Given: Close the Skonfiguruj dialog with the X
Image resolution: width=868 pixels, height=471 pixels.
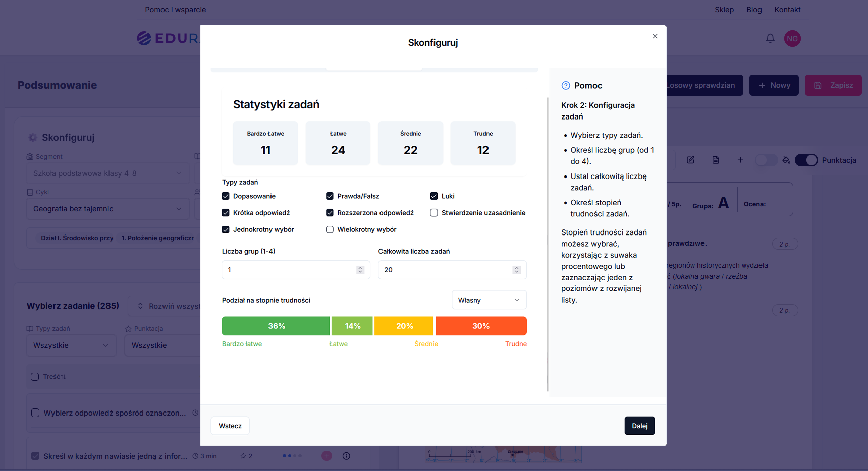Looking at the screenshot, I should pyautogui.click(x=655, y=36).
